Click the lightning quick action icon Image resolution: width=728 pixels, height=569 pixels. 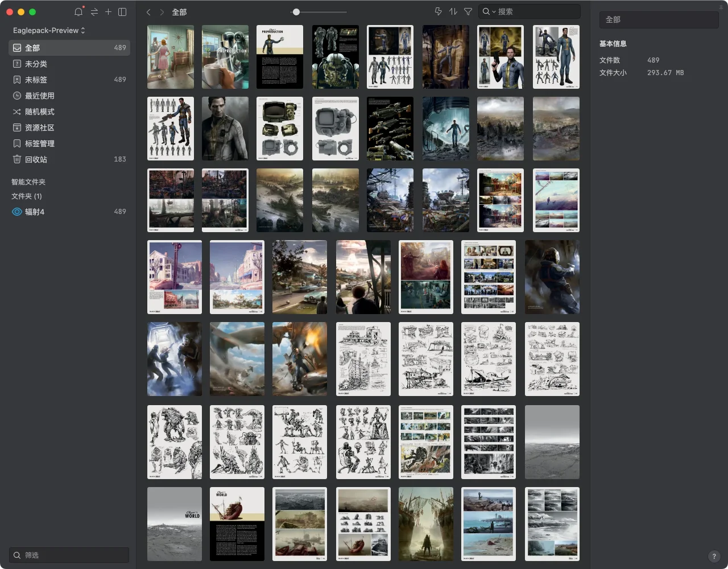click(x=438, y=11)
